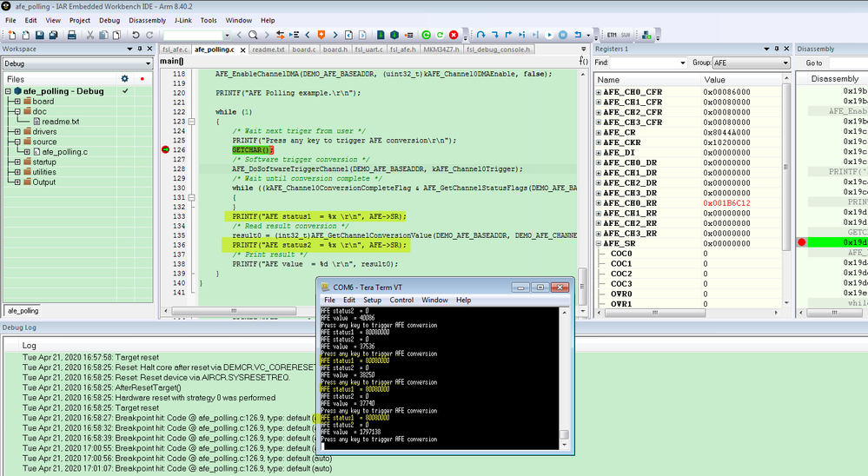This screenshot has width=868, height=476.
Task: Click the orange Replace arrows icon
Action: coord(280,35)
